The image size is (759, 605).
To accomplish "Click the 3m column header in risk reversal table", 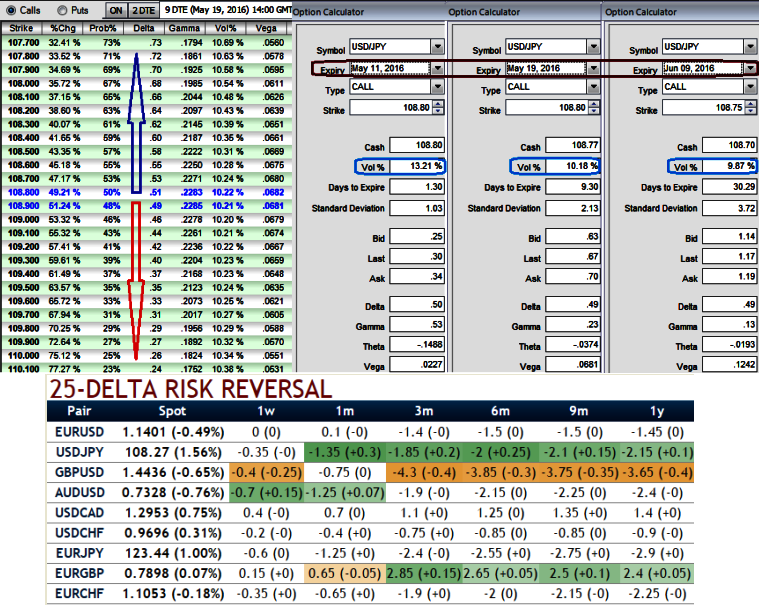I will click(x=424, y=411).
